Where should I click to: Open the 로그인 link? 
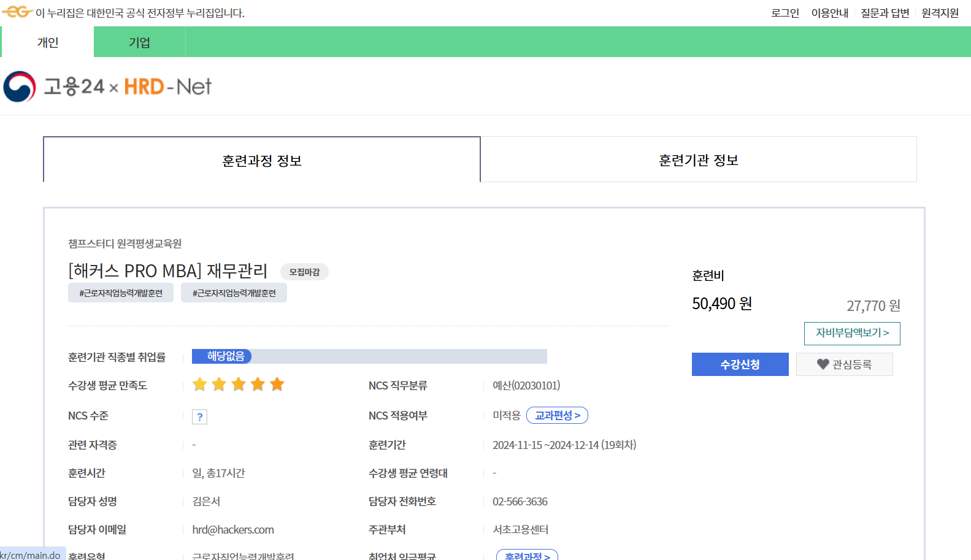(785, 13)
